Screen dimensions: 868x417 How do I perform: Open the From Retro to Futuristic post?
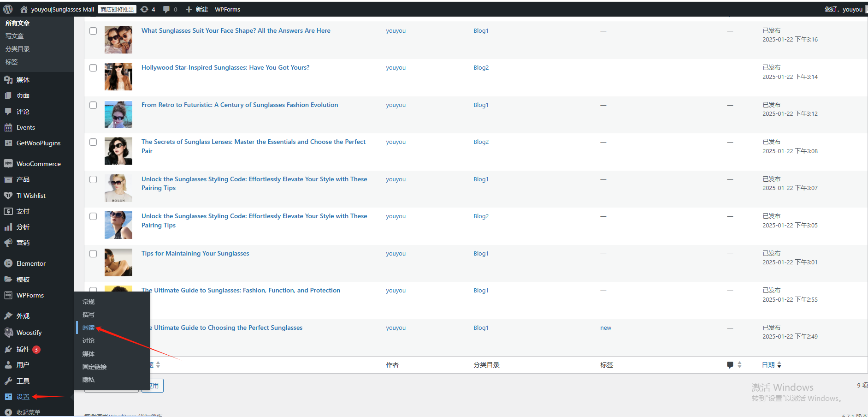(x=239, y=105)
